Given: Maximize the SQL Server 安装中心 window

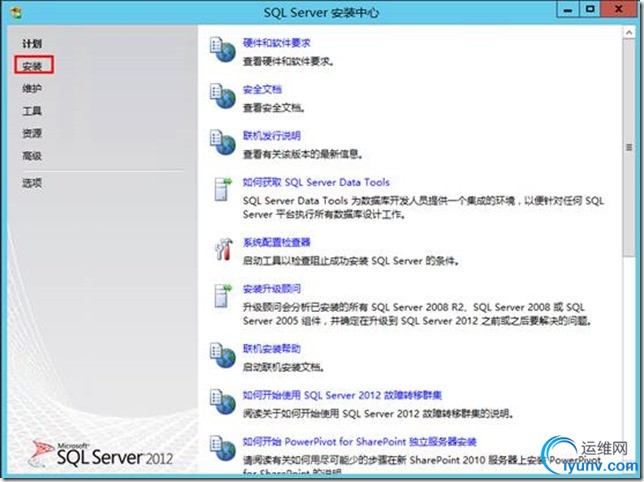Looking at the screenshot, I should (x=590, y=10).
